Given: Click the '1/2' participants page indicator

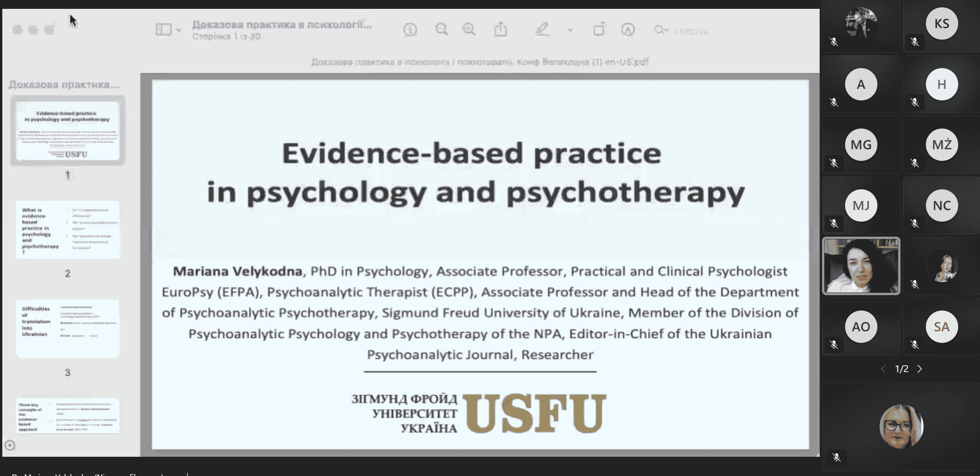Looking at the screenshot, I should [902, 369].
